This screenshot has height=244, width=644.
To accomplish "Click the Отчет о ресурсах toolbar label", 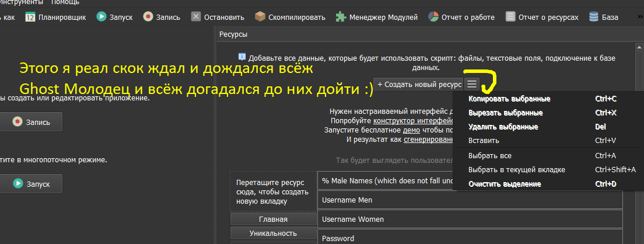I will (548, 18).
